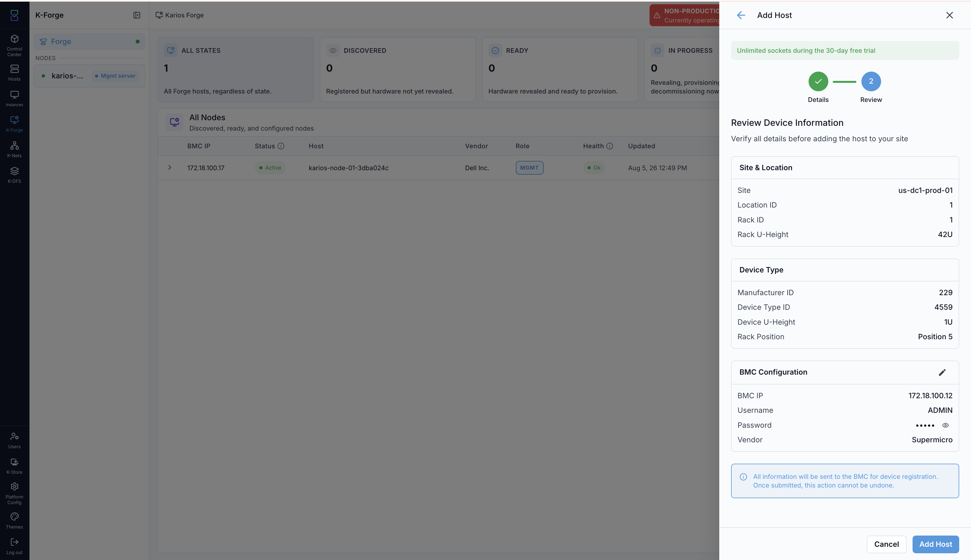Sort by Host column header
This screenshot has width=971, height=560.
tap(316, 146)
